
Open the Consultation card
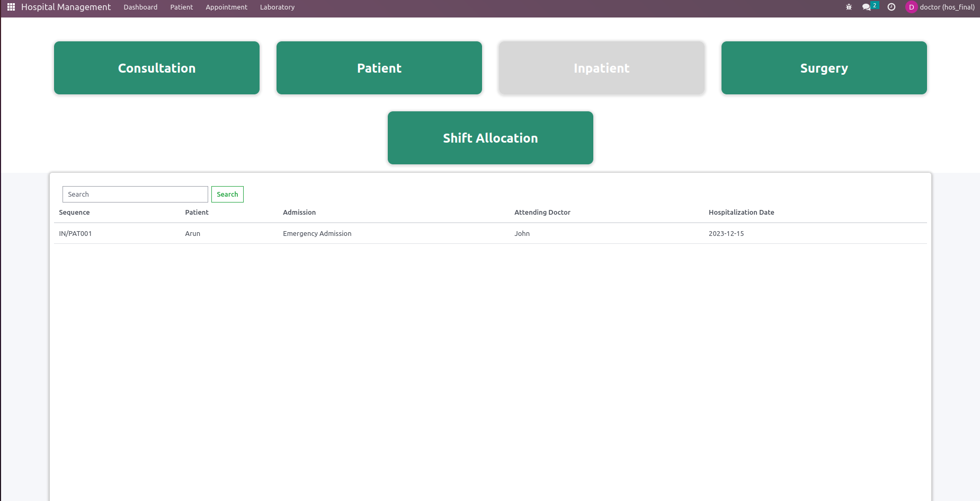157,68
